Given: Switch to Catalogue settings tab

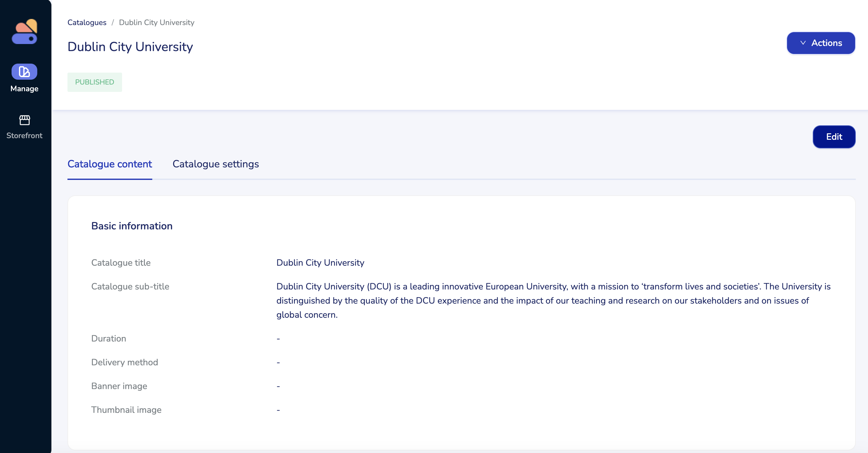Looking at the screenshot, I should (x=215, y=164).
